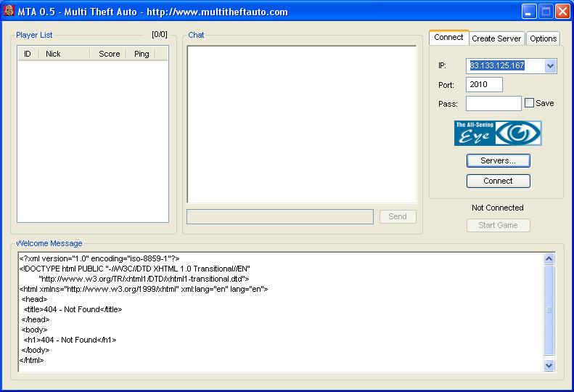This screenshot has height=392, width=574.
Task: Click the Send chat button
Action: 398,216
